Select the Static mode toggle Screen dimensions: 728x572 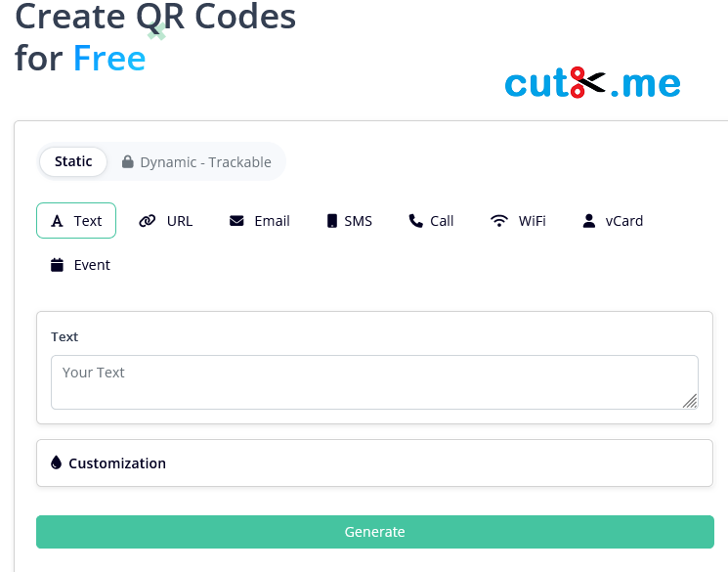[73, 161]
